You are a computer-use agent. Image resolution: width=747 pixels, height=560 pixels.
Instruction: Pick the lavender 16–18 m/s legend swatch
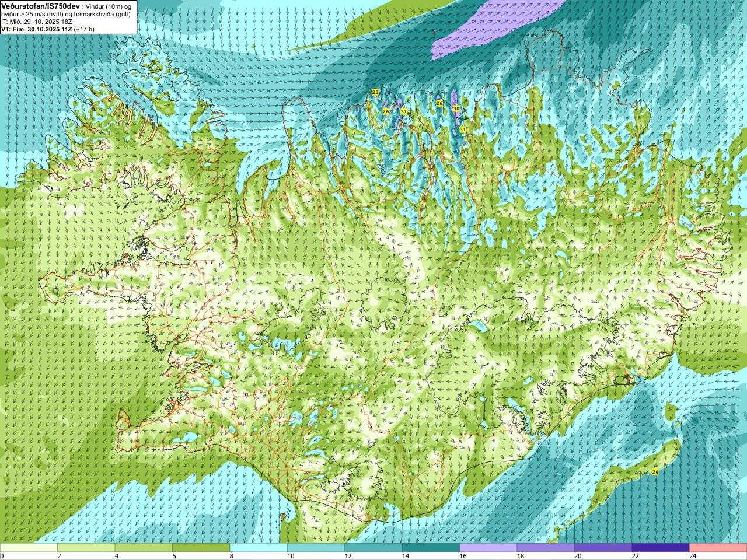click(x=488, y=548)
